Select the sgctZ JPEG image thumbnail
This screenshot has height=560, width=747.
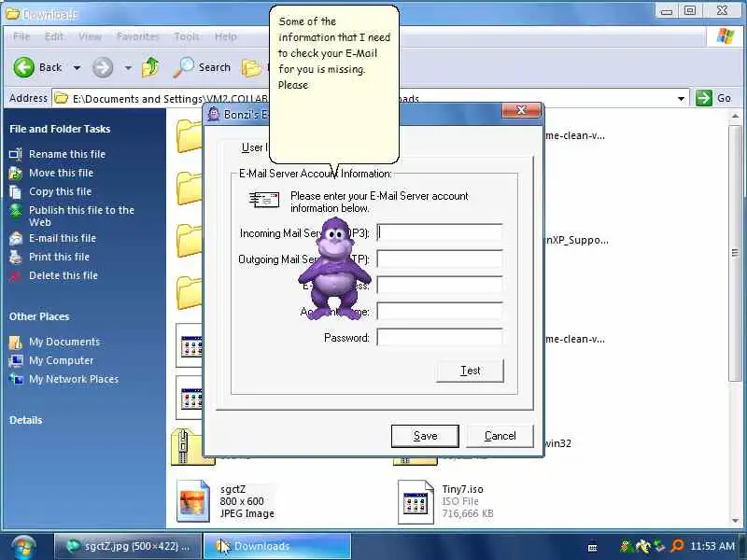coord(192,501)
